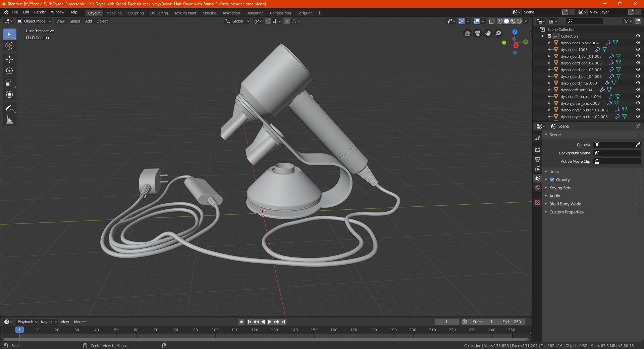Toggle snapping magnet icon

268,21
